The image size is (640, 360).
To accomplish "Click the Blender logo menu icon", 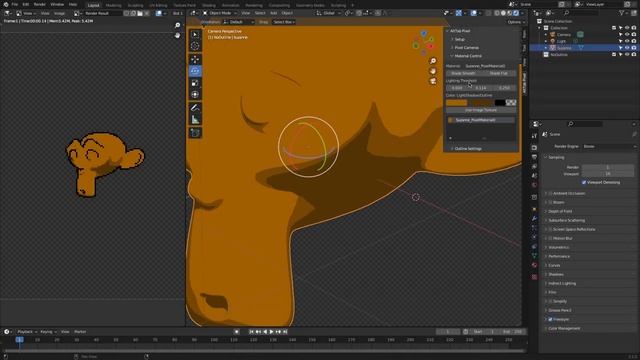I will click(x=5, y=4).
